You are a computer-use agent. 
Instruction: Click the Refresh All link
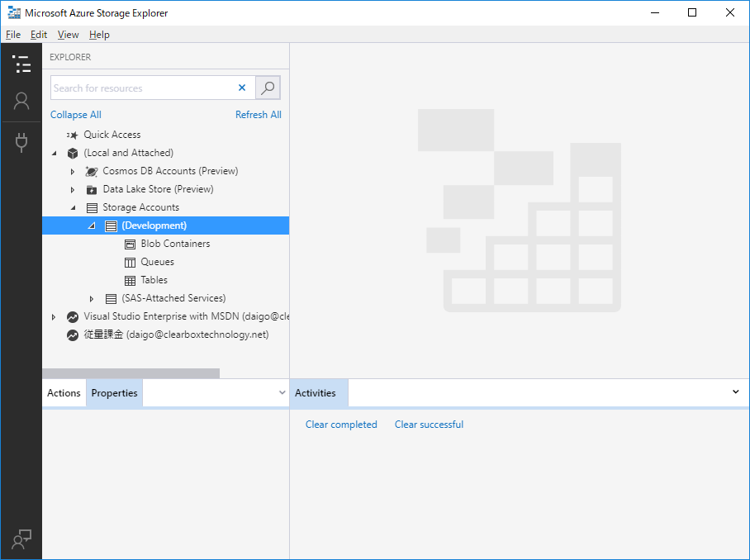tap(259, 115)
